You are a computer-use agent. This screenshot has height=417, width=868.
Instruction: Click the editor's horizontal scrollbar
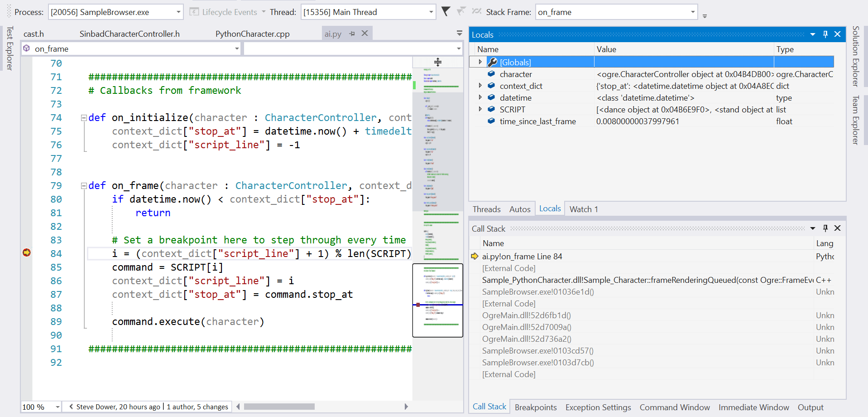click(279, 407)
